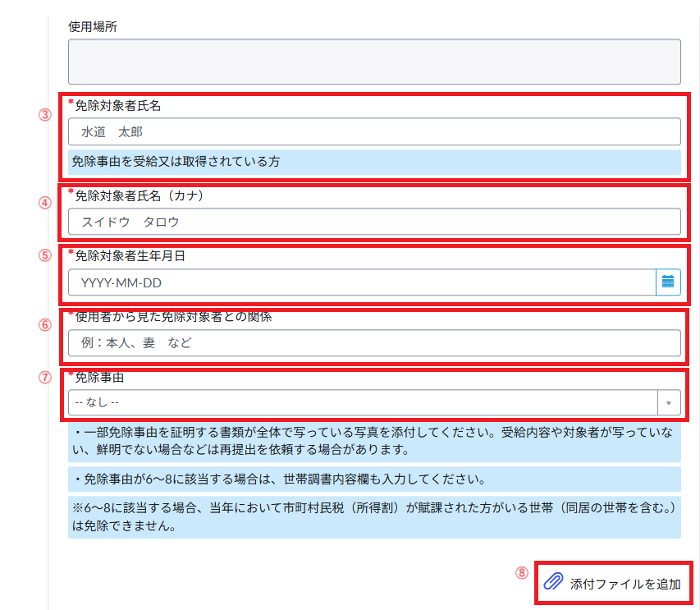
Task: Expand the 免除事由 dropdown arrow
Action: click(x=669, y=403)
